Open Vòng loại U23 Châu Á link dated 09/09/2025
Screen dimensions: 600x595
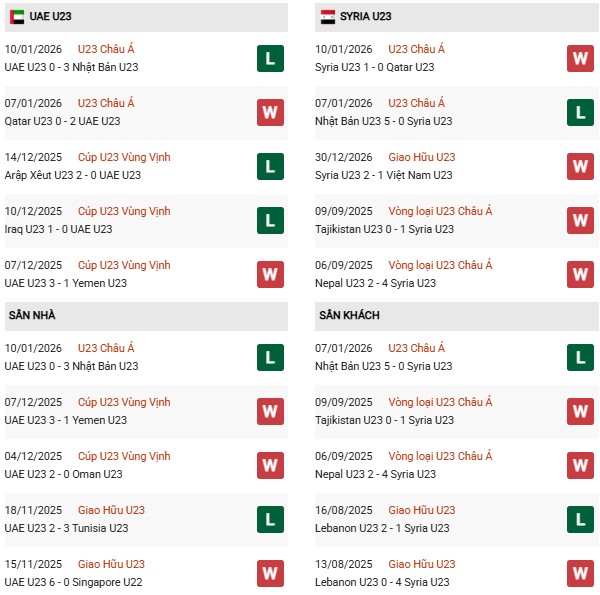(440, 211)
